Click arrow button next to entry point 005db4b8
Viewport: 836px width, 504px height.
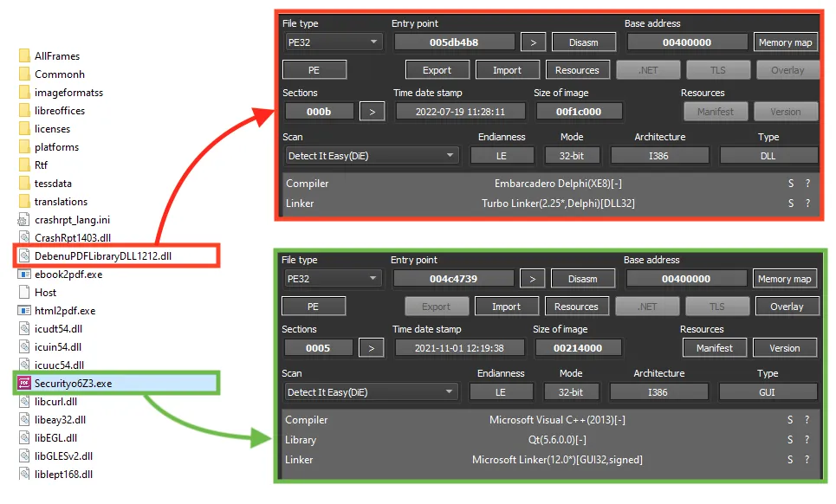pyautogui.click(x=533, y=42)
